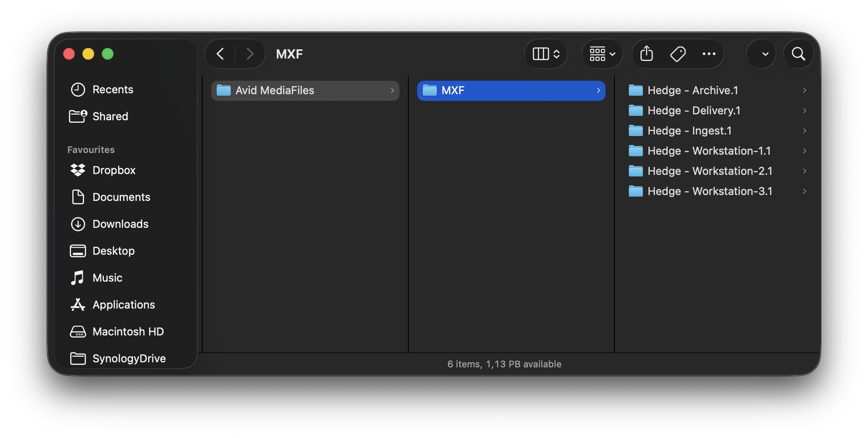Click the toolbar overflow chevron dropdown
The image size is (868, 438).
(x=765, y=54)
